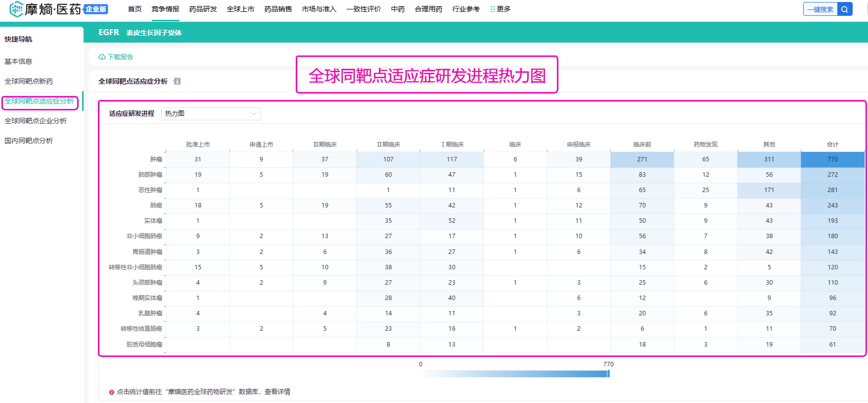Click the 肿瘤 申报临床 cell 39
The height and width of the screenshot is (403, 868).
(x=579, y=159)
